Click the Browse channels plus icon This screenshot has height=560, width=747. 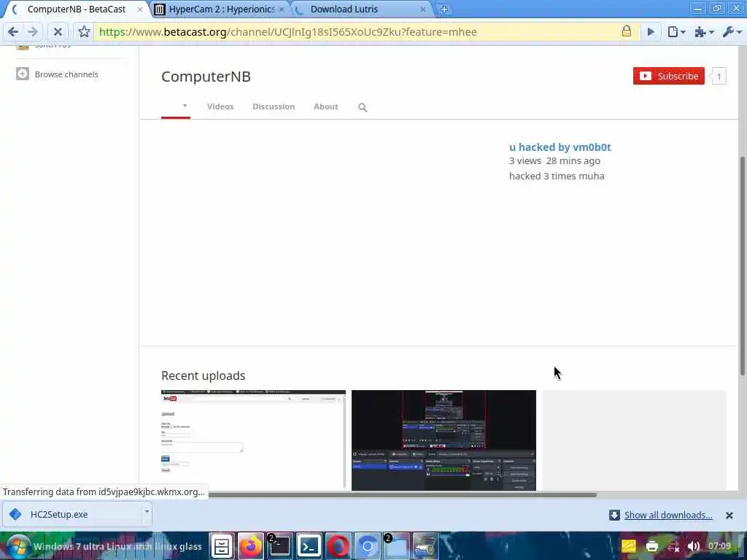[x=23, y=74]
